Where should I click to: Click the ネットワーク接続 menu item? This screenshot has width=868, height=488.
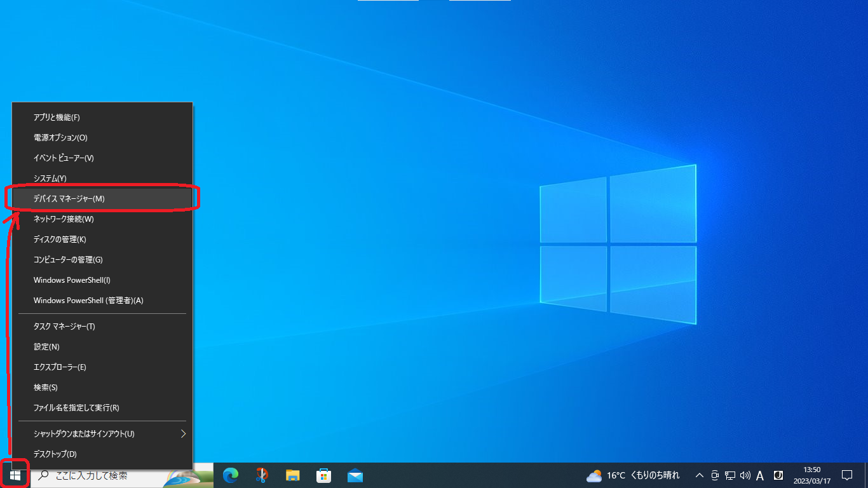point(102,219)
